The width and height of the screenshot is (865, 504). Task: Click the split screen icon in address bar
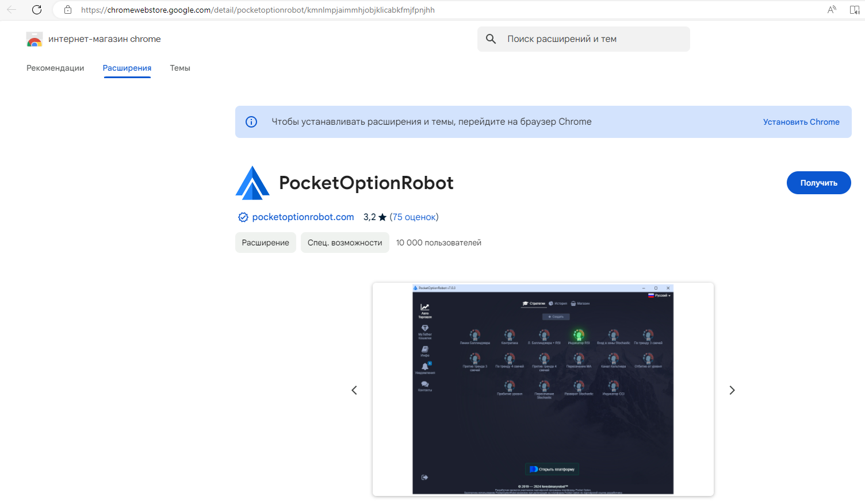click(x=855, y=10)
